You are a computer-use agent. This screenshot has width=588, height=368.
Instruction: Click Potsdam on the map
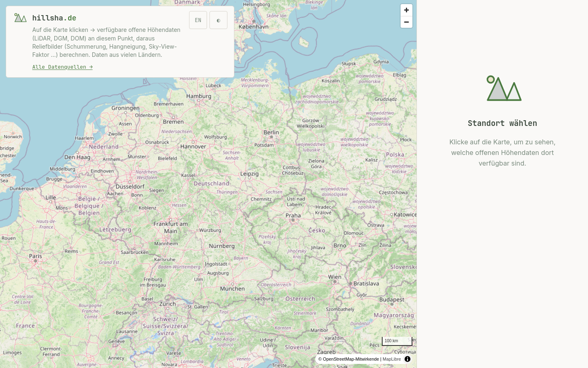(264, 145)
